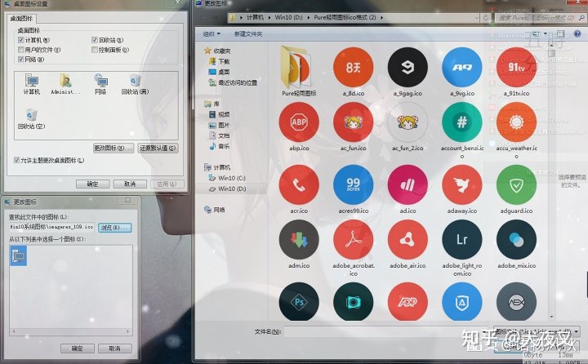
Task: Open 最近访问的位置 in sidebar
Action: coord(234,82)
